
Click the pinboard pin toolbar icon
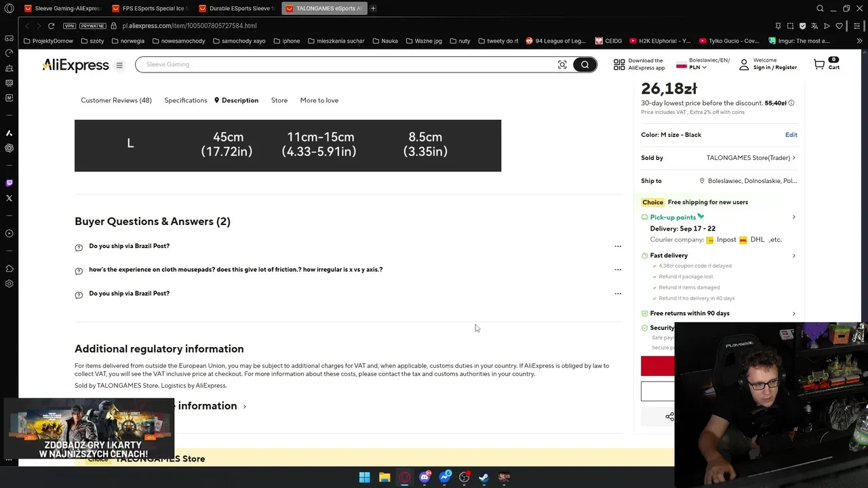click(x=778, y=26)
